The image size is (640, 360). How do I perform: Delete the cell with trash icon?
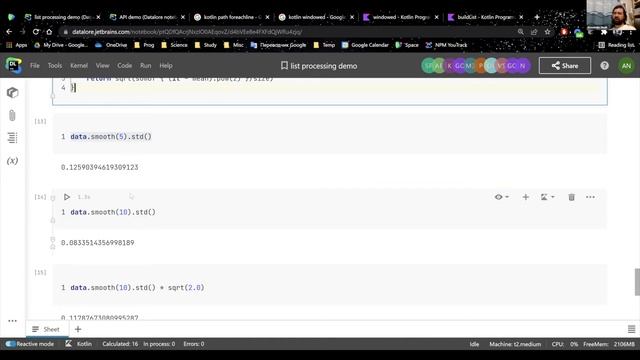point(571,197)
